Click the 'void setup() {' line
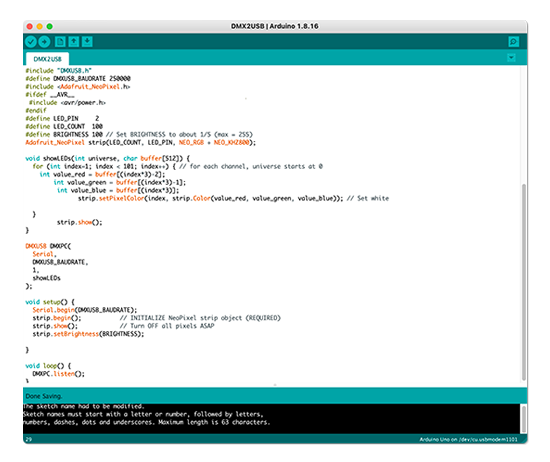 coord(50,302)
